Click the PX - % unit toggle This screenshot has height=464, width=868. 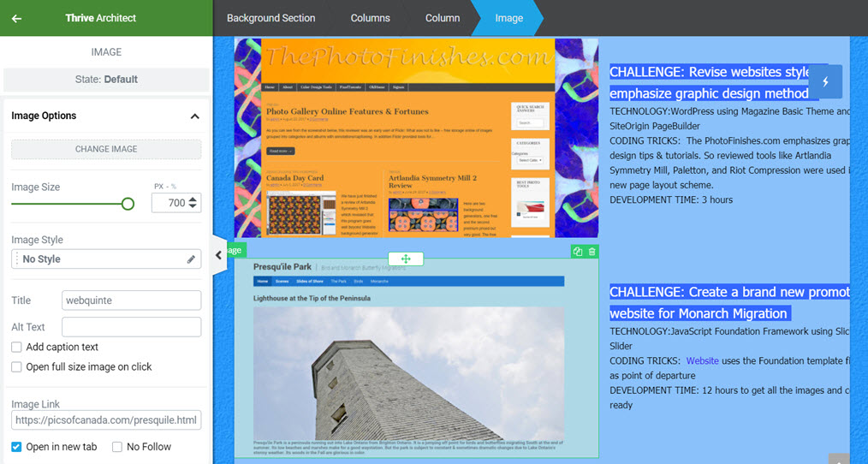[x=165, y=187]
